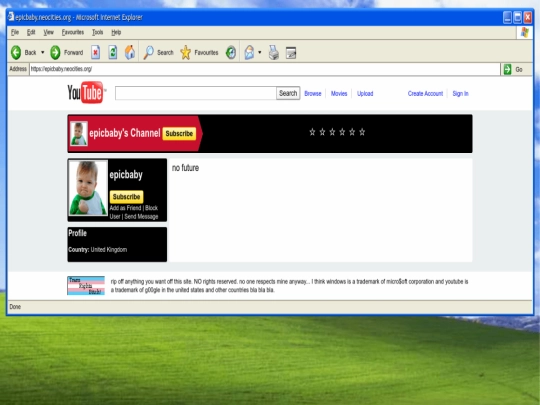Click the first star in the banner row
The image size is (540, 405).
(x=312, y=132)
